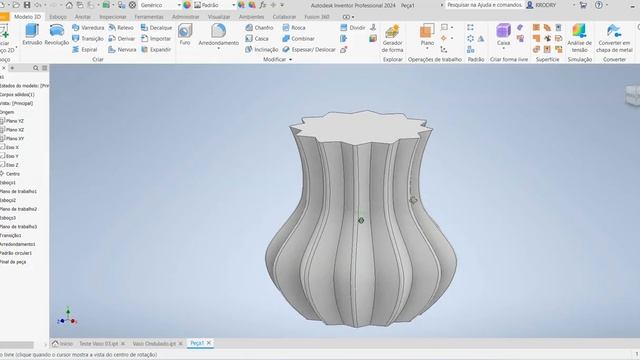Switch to the Modelo 3D ribbon tab

click(x=27, y=17)
